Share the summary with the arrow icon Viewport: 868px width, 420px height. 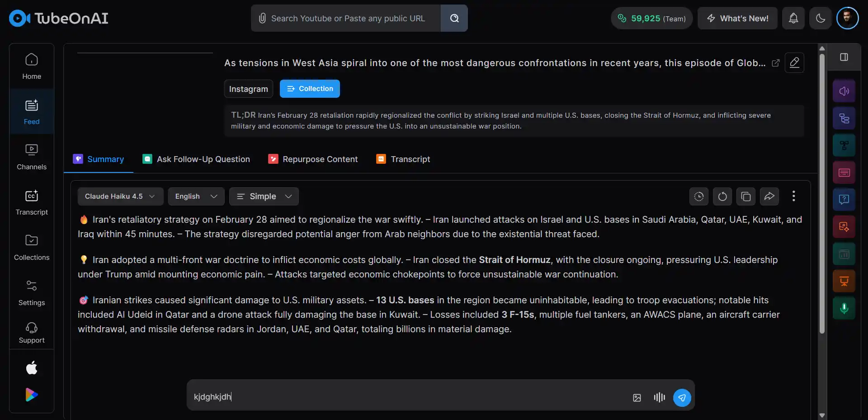coord(769,196)
